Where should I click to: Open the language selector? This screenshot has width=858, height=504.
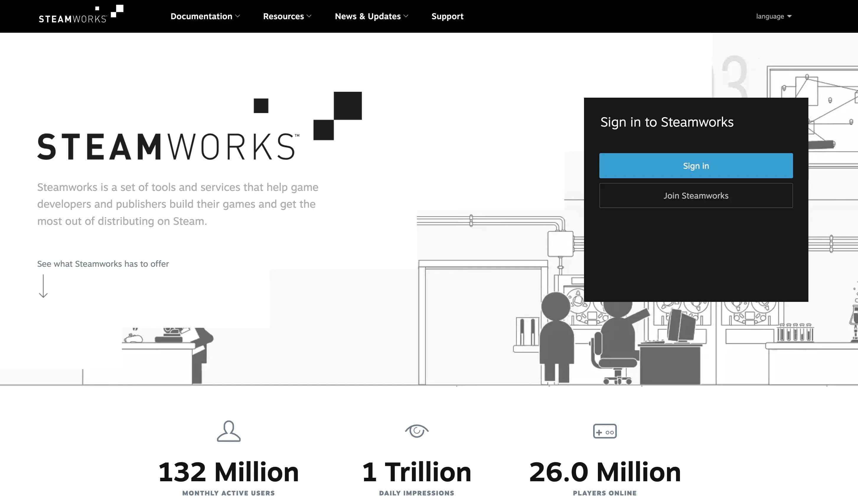click(x=774, y=16)
